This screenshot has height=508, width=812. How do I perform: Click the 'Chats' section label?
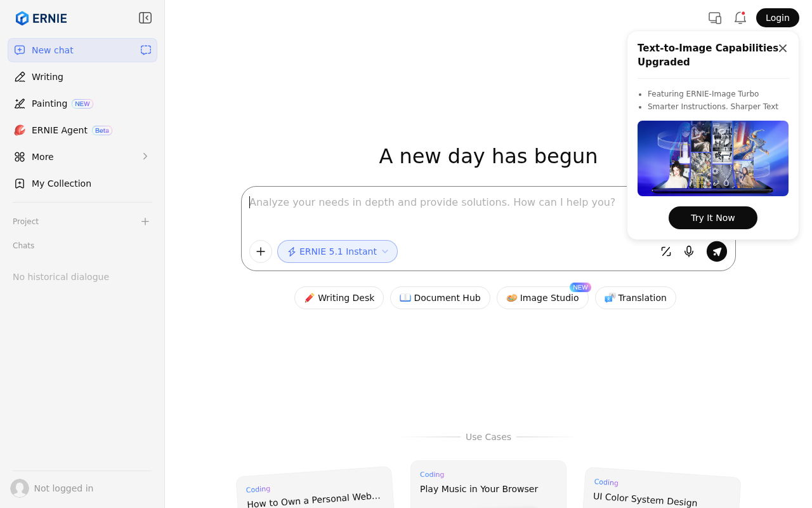coord(23,246)
